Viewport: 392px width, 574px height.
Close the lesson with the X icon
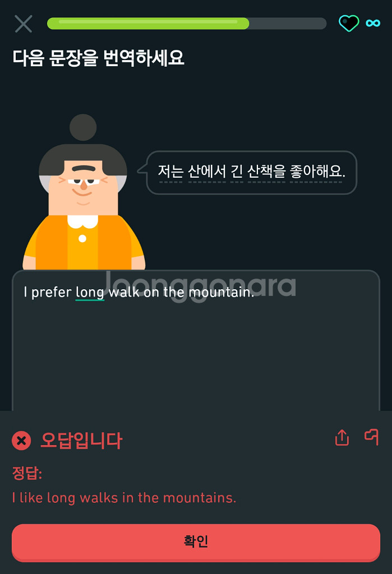[x=24, y=24]
